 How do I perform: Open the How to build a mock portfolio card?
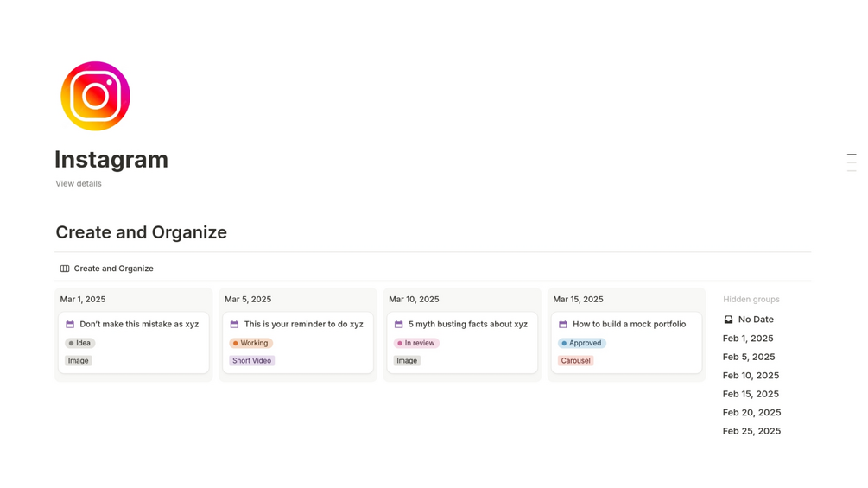coord(629,325)
